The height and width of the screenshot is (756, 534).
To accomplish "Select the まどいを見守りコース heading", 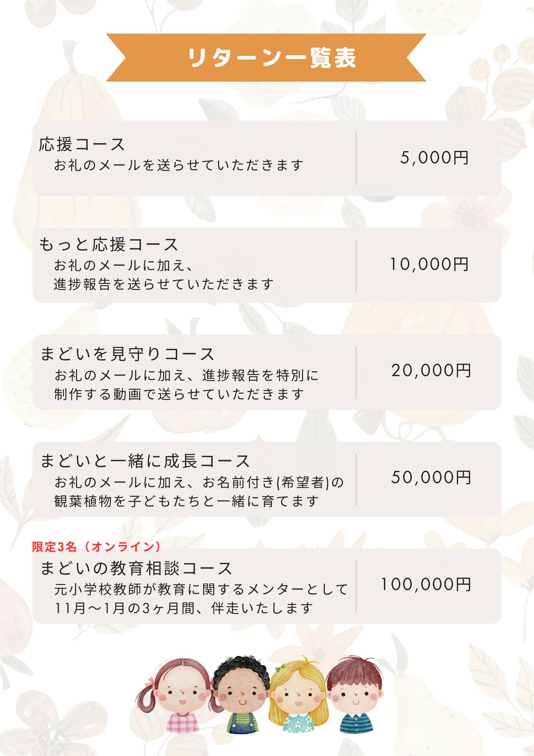I will coord(127,354).
